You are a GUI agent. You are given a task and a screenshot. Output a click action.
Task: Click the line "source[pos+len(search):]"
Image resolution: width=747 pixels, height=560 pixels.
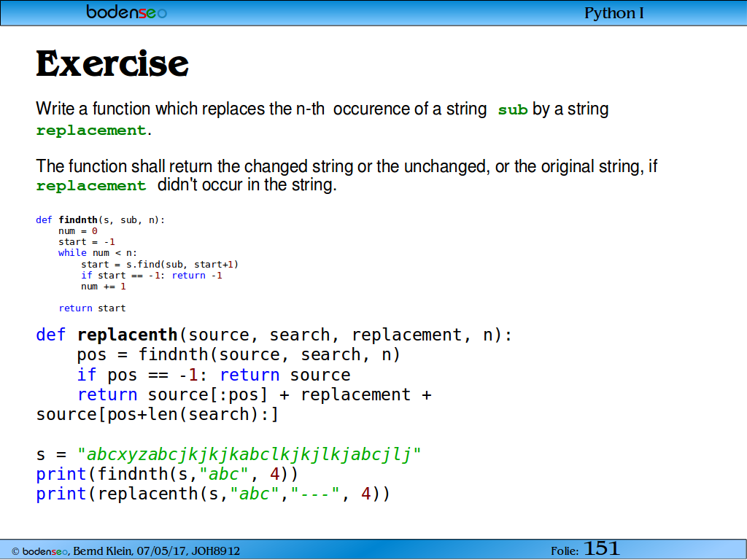pyautogui.click(x=158, y=415)
